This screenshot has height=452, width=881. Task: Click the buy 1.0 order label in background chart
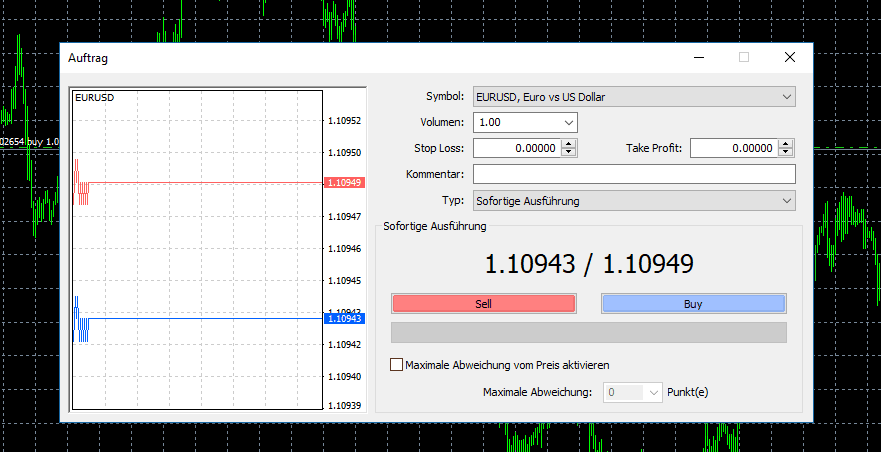[x=29, y=142]
